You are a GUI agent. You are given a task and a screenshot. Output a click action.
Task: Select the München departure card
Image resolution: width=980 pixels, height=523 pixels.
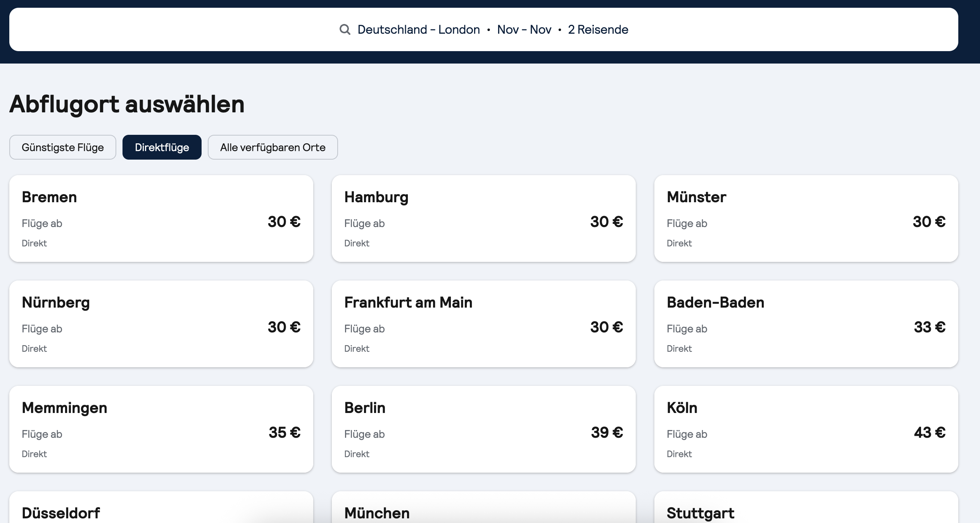pyautogui.click(x=484, y=509)
